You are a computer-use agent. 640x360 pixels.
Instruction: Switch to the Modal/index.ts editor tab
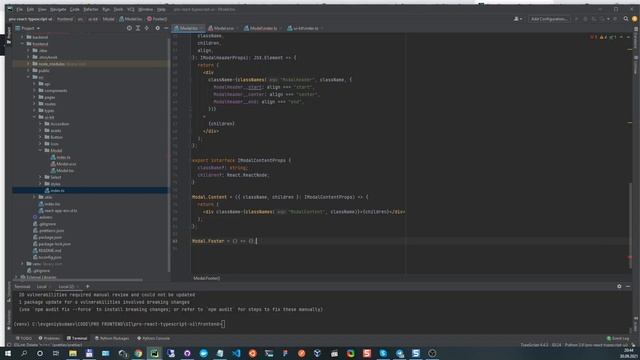tap(262, 28)
